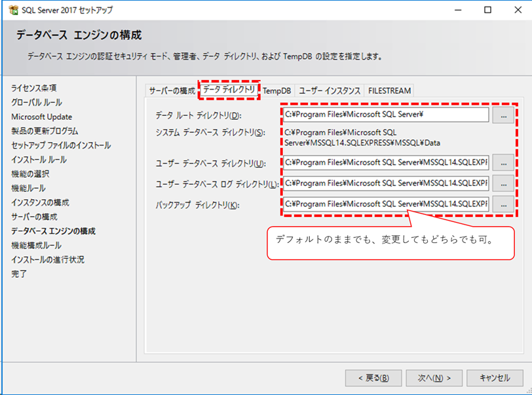Click the システム データベース ディレクトリ(S) label
The width and height of the screenshot is (532, 395).
(x=210, y=132)
